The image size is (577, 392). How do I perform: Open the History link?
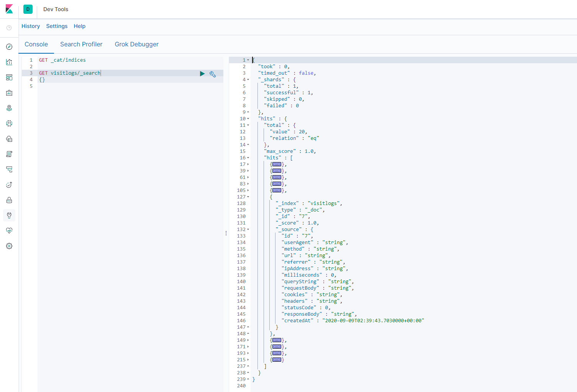[31, 26]
